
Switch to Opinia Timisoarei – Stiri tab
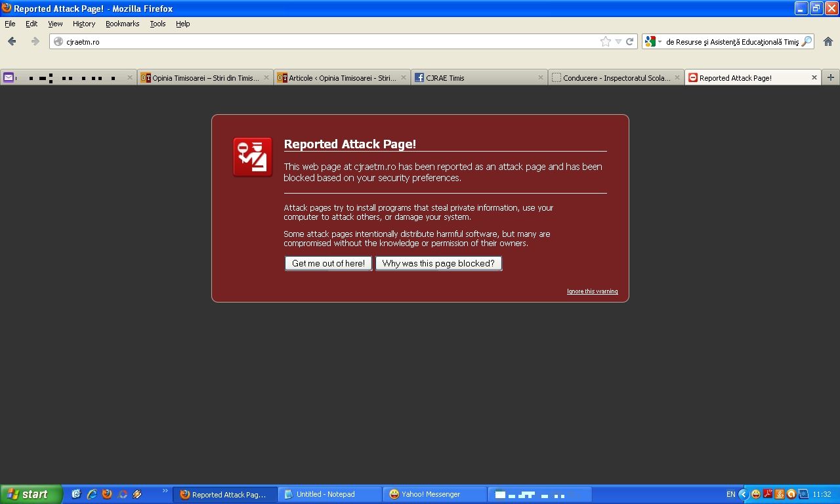pos(205,77)
